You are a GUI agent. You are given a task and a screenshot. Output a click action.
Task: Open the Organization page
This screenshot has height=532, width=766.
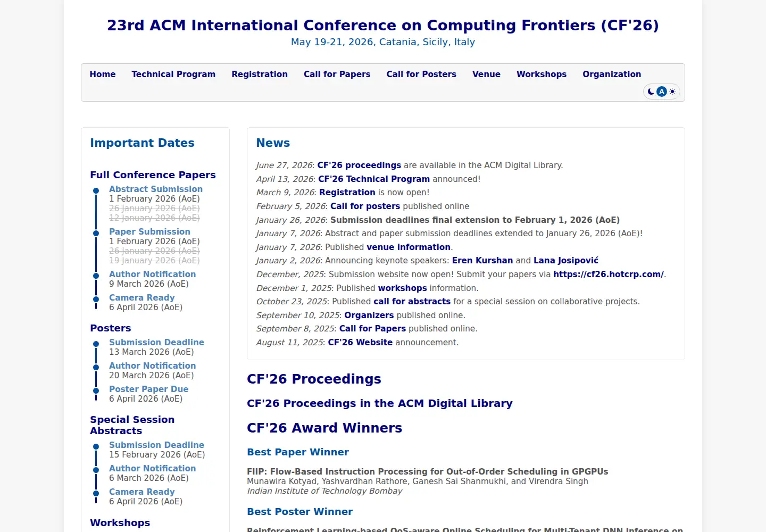[612, 74]
